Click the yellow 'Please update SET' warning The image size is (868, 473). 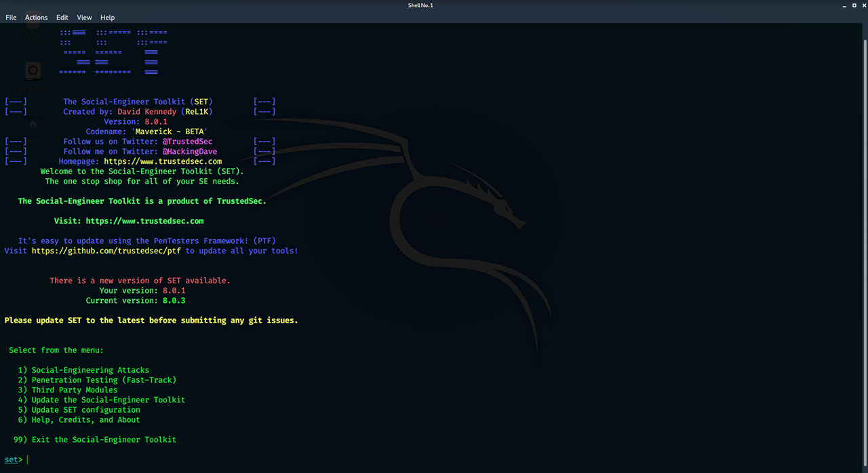(x=151, y=321)
